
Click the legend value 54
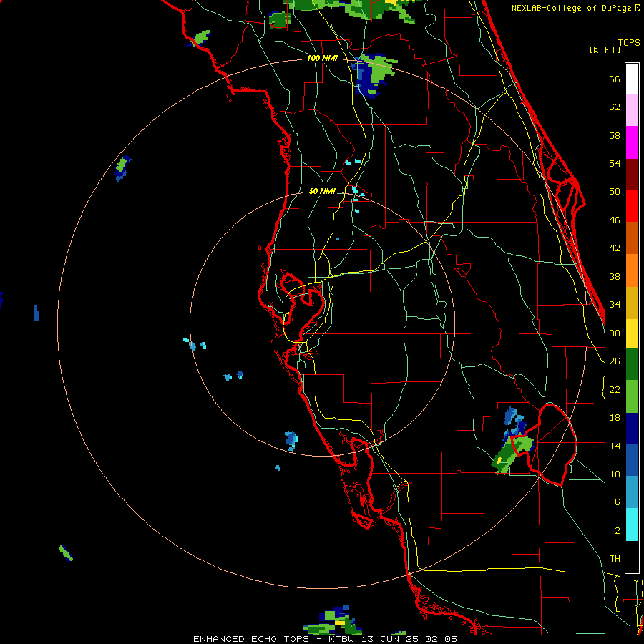click(615, 163)
